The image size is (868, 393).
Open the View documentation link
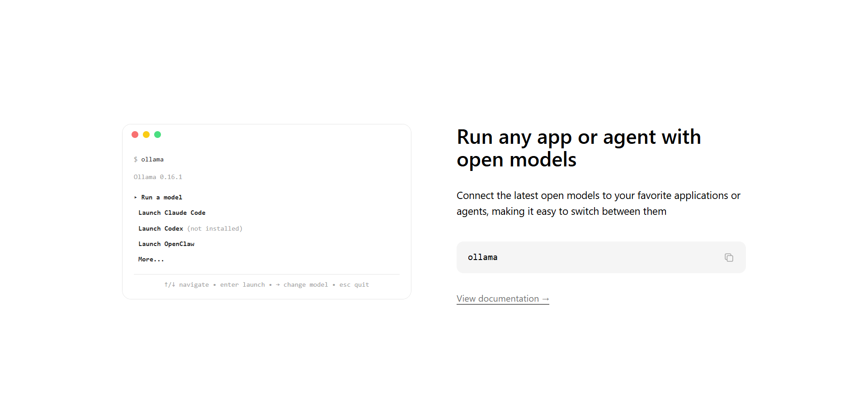pos(503,299)
